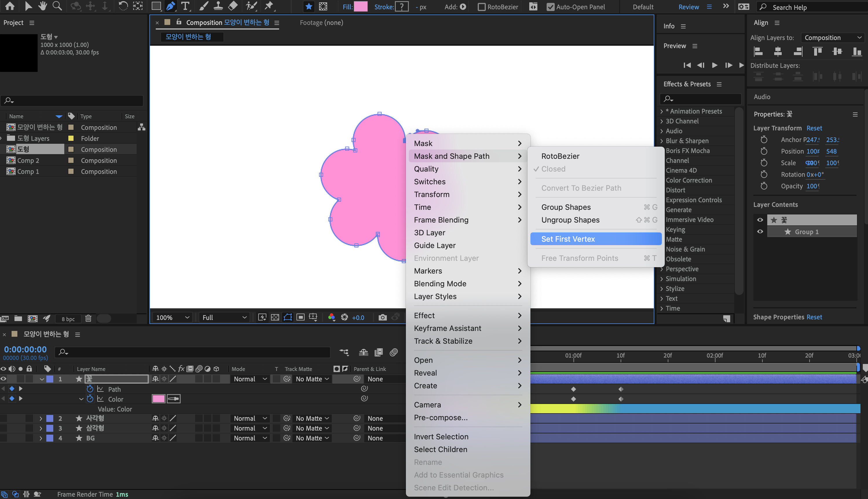
Task: Select the Brush tool
Action: point(203,6)
